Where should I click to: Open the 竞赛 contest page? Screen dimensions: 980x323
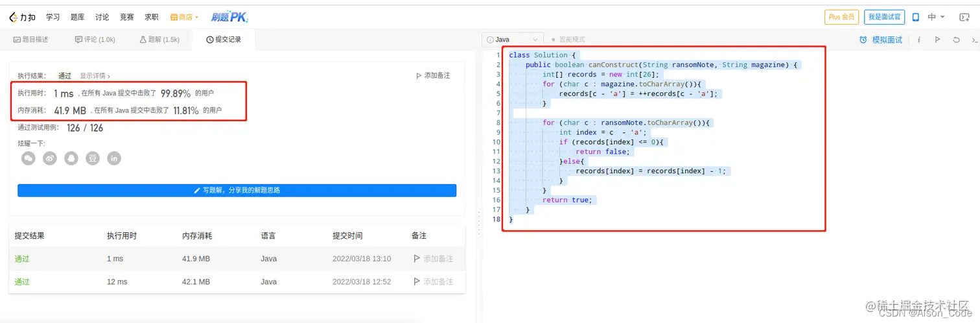pyautogui.click(x=126, y=17)
